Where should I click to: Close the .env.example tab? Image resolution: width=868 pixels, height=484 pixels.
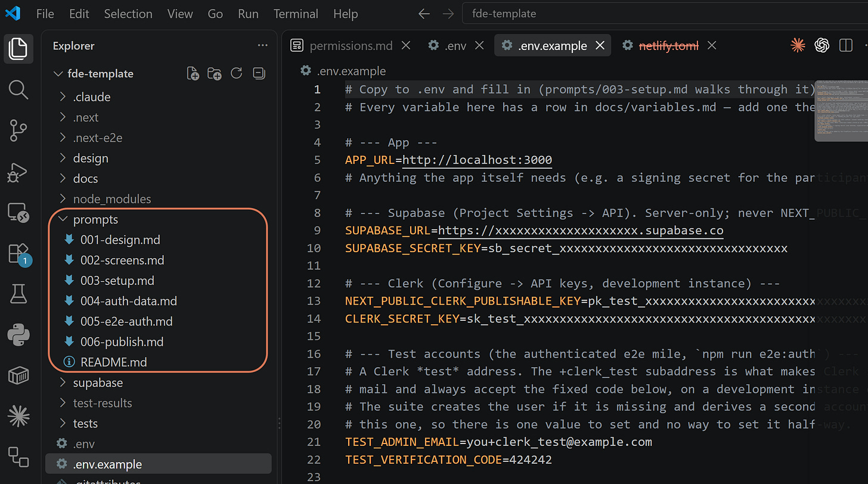[600, 45]
